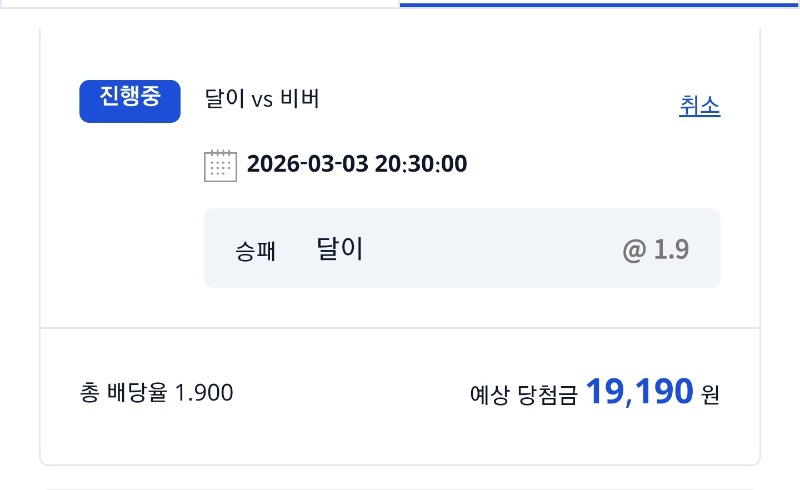Screen dimensions: 800x490
Task: Select the blue-underlined active tab at top
Action: 600,4
